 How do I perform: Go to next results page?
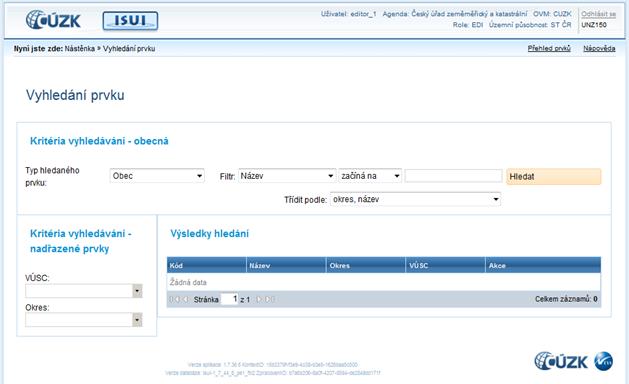tap(259, 299)
